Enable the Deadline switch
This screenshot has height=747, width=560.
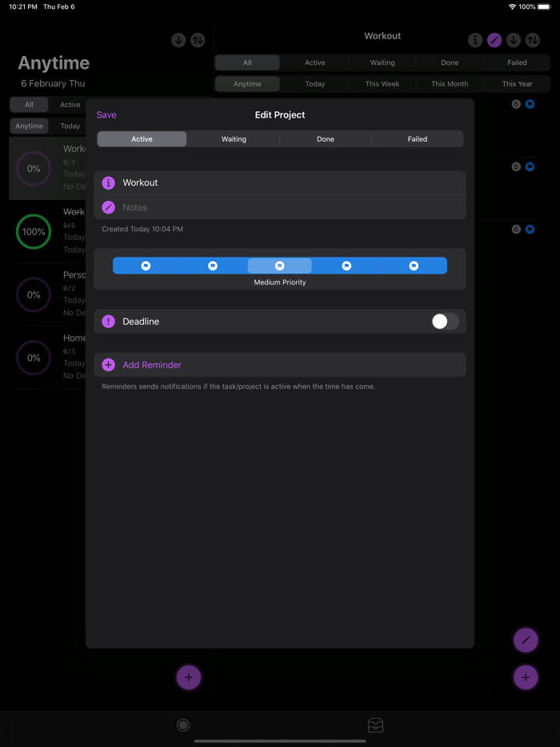pos(445,321)
